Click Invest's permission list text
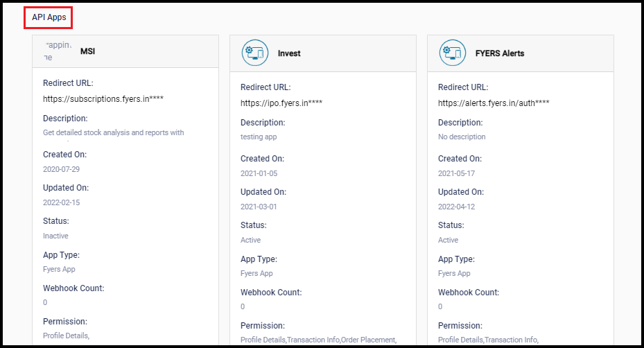 [x=318, y=340]
